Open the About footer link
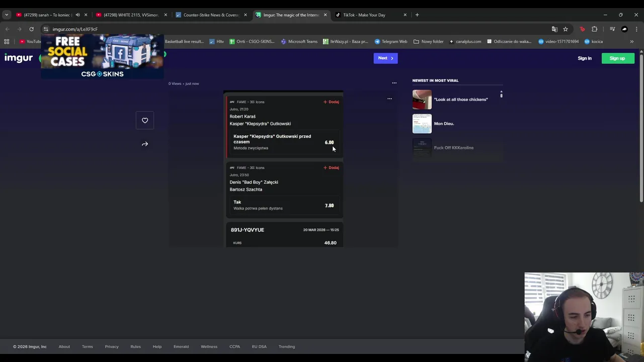This screenshot has width=644, height=362. click(x=64, y=346)
